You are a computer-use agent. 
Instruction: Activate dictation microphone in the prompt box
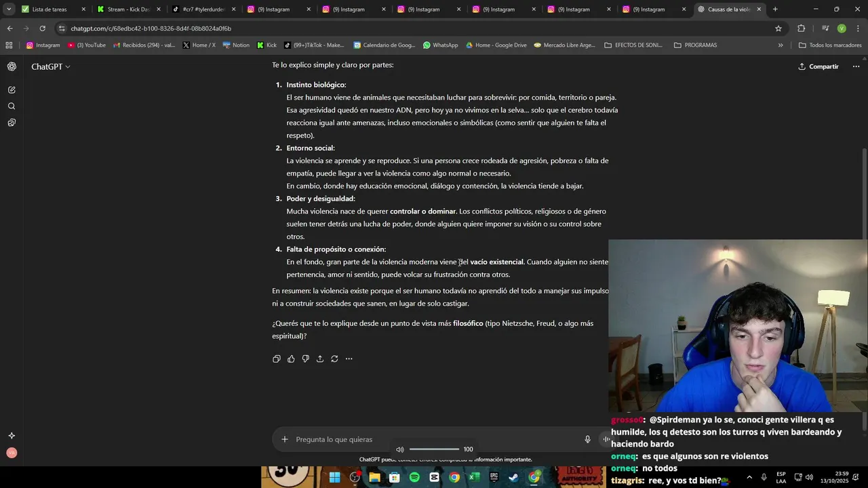[x=588, y=439]
